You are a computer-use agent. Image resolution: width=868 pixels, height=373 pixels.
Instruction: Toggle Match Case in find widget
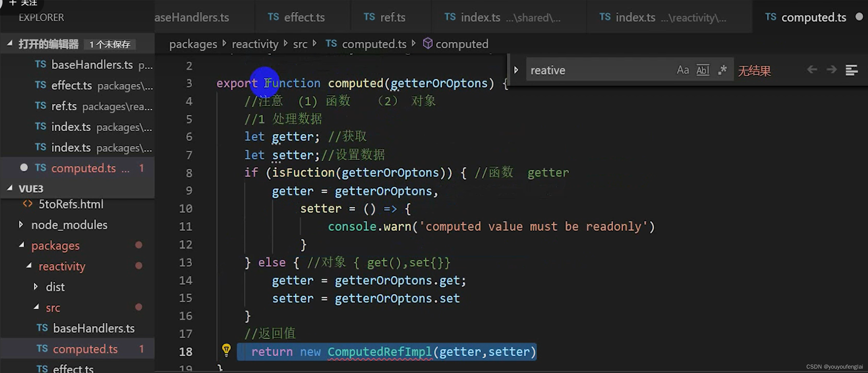(x=682, y=70)
